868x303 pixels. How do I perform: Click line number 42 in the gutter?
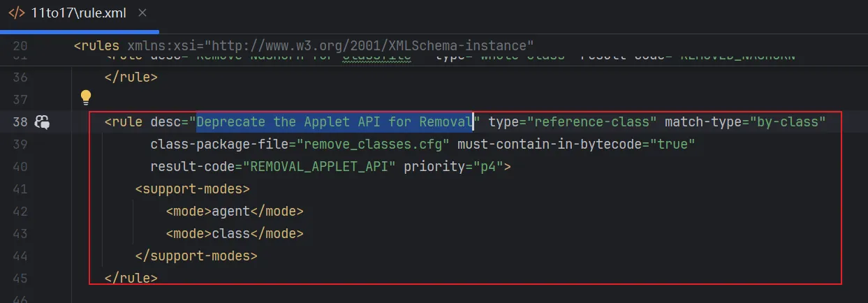pyautogui.click(x=20, y=211)
